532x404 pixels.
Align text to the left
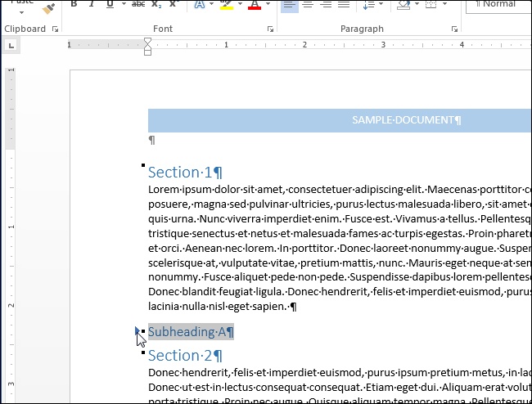tap(290, 5)
